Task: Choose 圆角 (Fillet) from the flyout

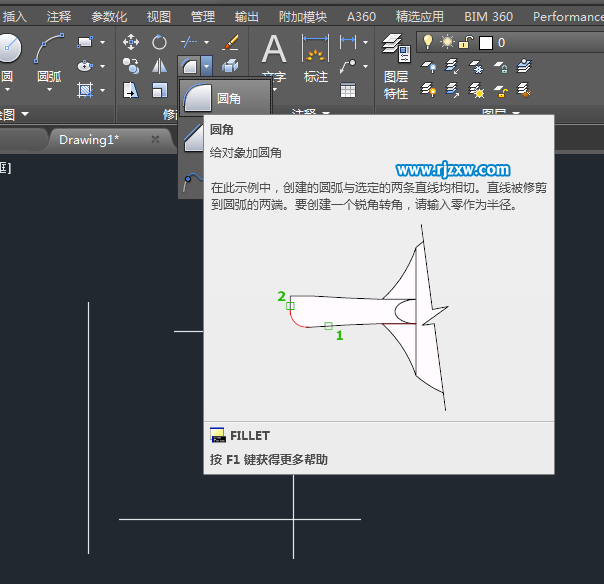Action: pyautogui.click(x=224, y=99)
